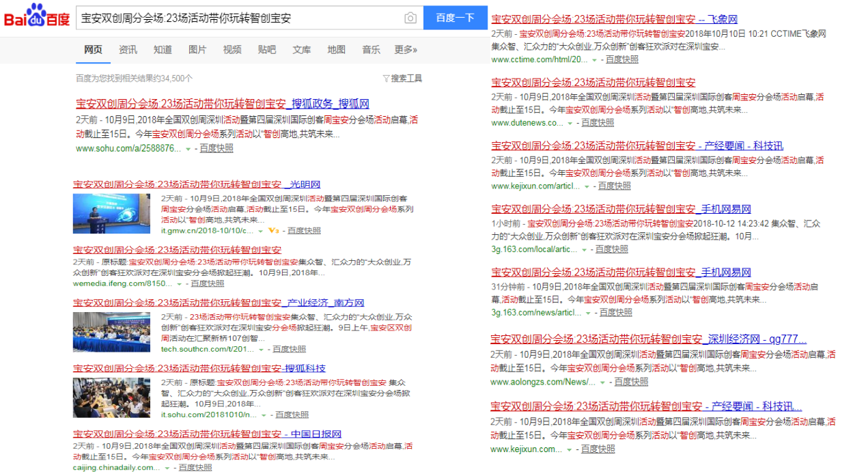Image resolution: width=868 pixels, height=476 pixels.
Task: Switch to the 图片 tab
Action: click(197, 50)
